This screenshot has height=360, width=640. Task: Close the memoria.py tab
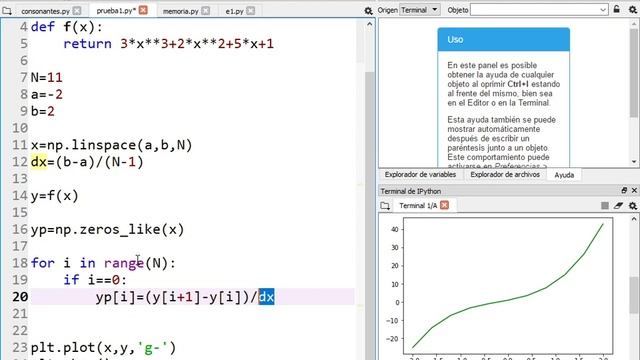pyautogui.click(x=206, y=11)
